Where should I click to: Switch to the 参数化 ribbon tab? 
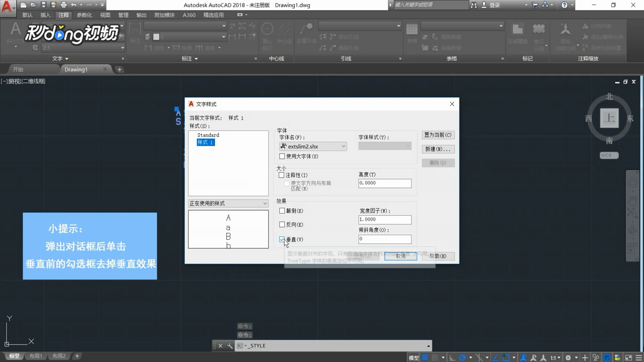click(84, 15)
